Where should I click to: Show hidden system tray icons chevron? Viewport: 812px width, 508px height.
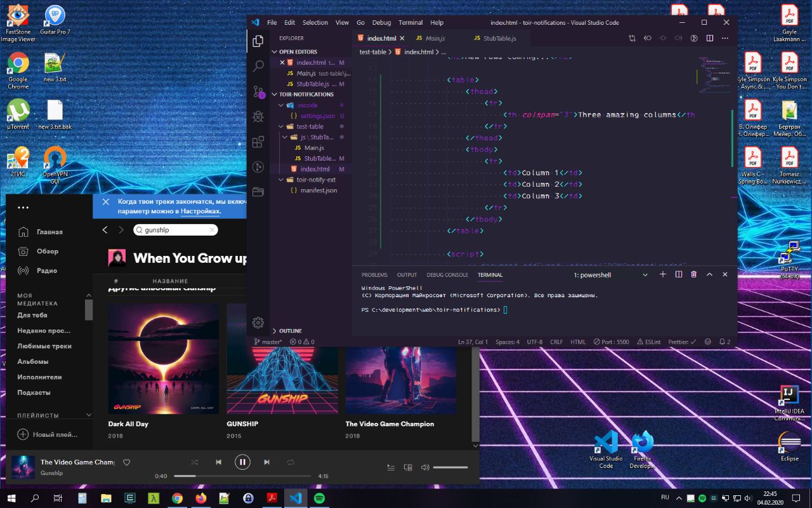(679, 498)
